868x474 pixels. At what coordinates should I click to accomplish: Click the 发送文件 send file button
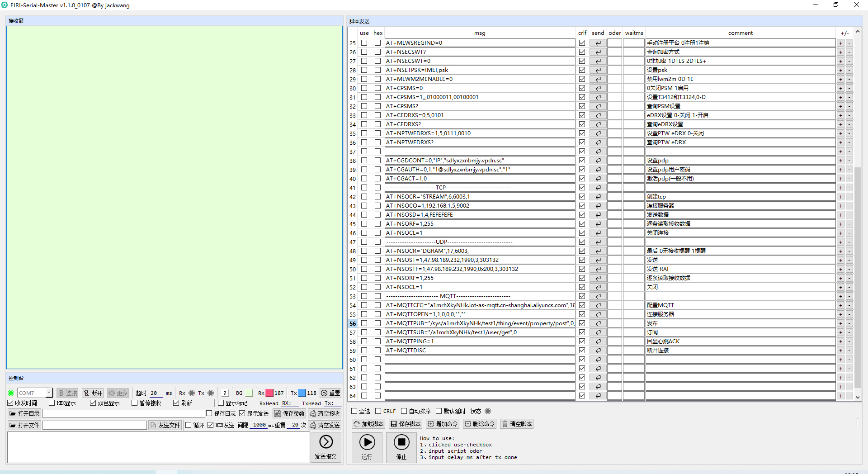pyautogui.click(x=165, y=425)
